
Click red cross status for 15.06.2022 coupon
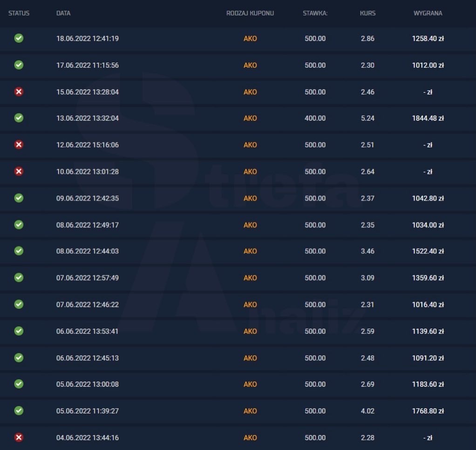19,92
